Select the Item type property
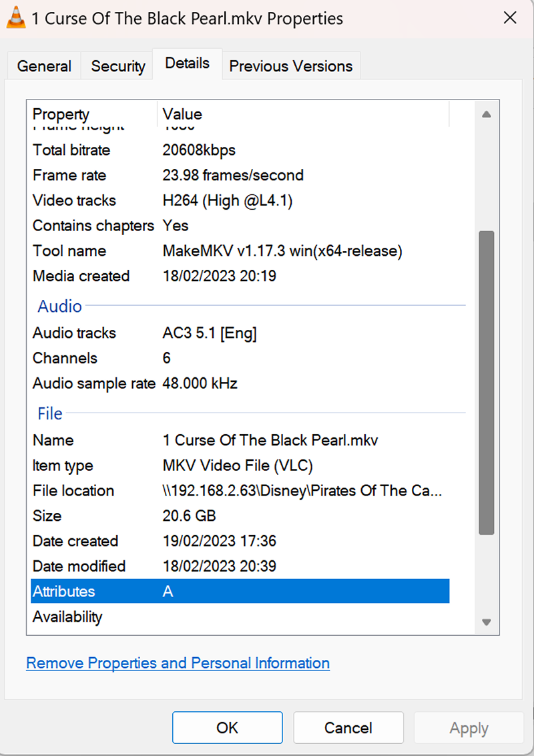Image resolution: width=534 pixels, height=756 pixels. [63, 465]
